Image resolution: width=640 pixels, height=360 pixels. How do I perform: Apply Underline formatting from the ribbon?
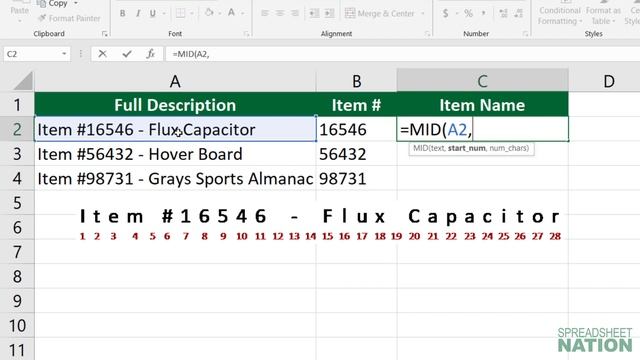pyautogui.click(x=152, y=13)
